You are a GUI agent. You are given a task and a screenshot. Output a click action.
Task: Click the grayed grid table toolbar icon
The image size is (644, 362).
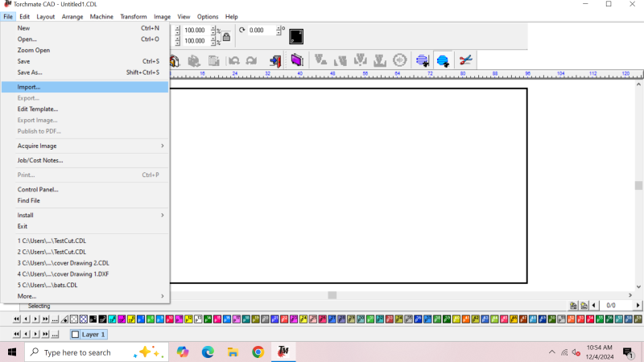point(213,61)
